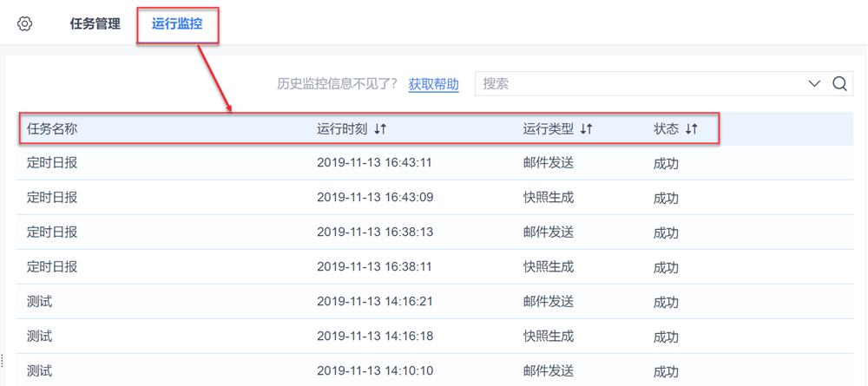Switch to the 任务管理 tab
This screenshot has height=386, width=868.
point(95,24)
